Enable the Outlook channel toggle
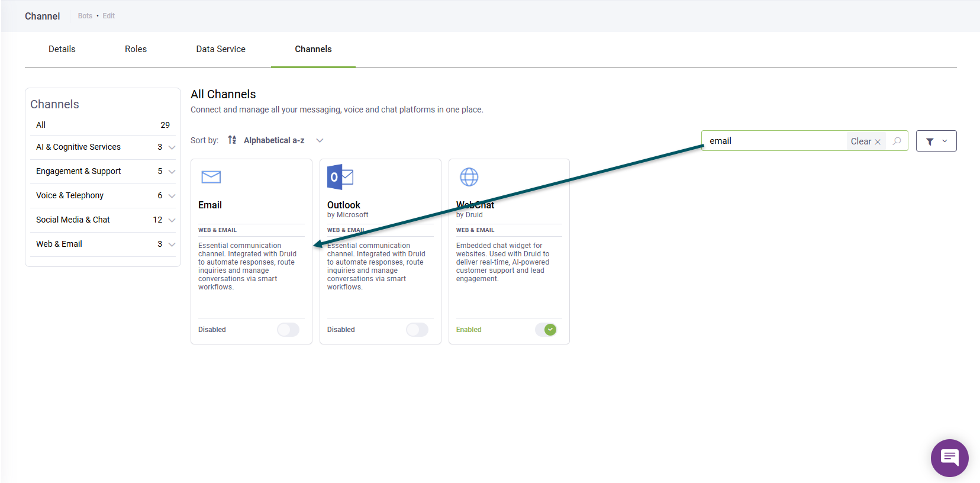This screenshot has height=483, width=980. [x=417, y=330]
